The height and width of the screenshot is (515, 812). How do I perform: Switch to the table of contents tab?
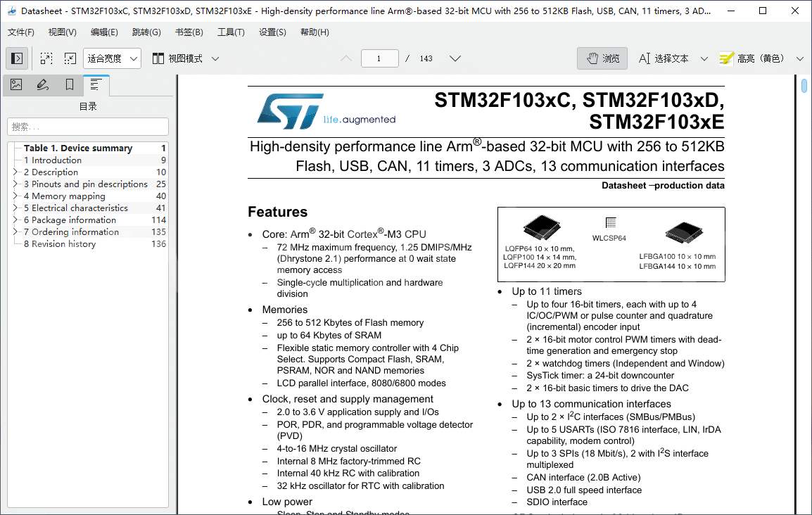point(96,85)
